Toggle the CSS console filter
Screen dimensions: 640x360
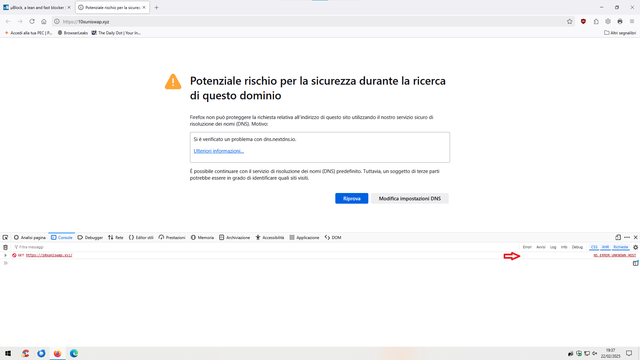coord(594,247)
